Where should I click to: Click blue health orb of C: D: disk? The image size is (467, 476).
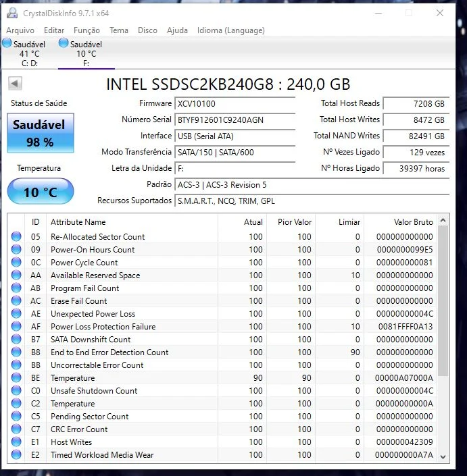(x=7, y=43)
